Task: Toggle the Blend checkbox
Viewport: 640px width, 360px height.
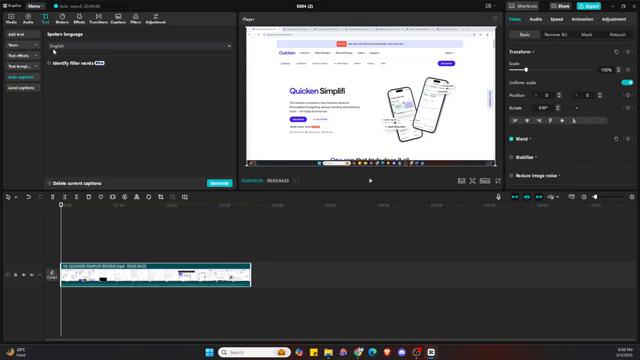Action: 511,139
